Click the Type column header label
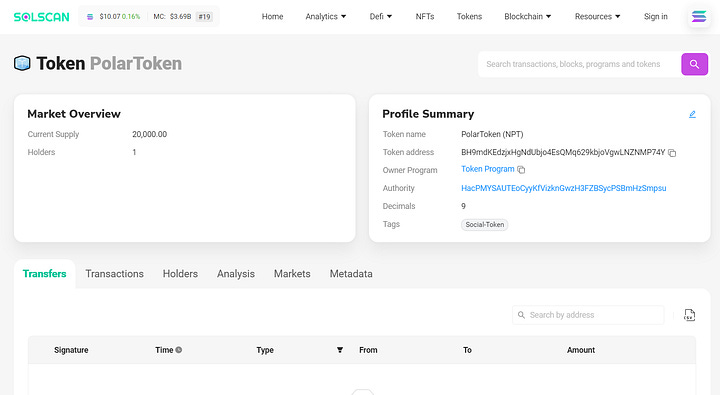This screenshot has width=720, height=395. pos(265,350)
